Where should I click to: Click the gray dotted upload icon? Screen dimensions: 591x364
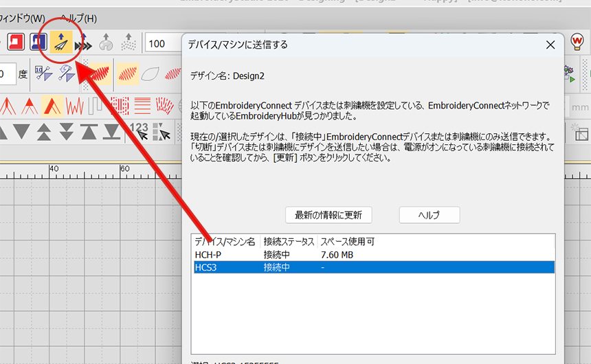[x=129, y=42]
